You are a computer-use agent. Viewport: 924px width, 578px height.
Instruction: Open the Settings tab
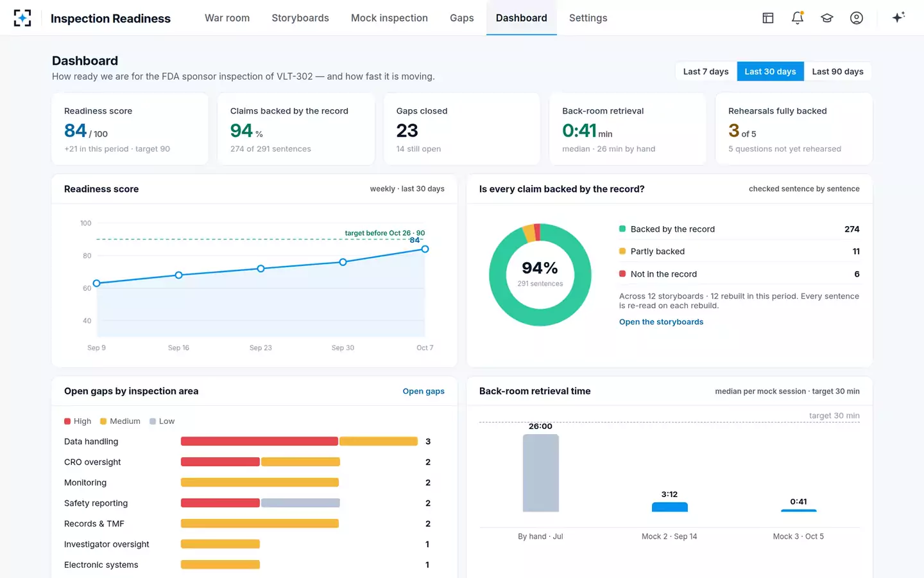[x=588, y=18]
